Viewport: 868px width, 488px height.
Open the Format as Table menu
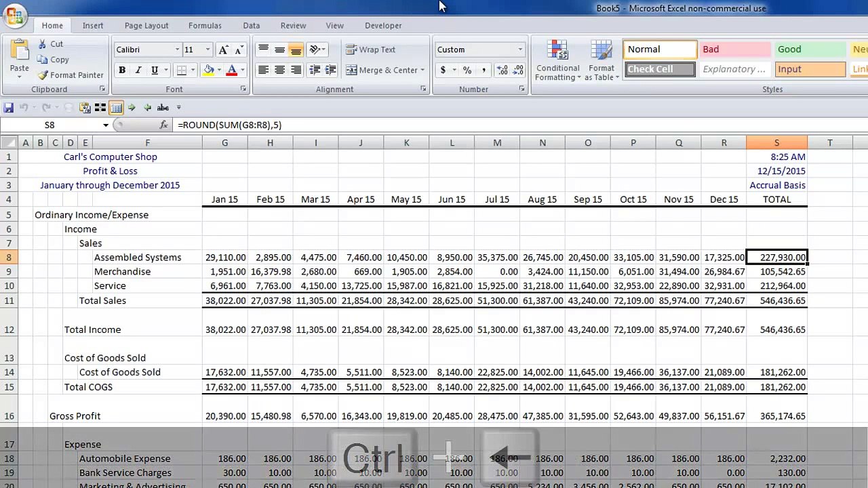coord(601,60)
